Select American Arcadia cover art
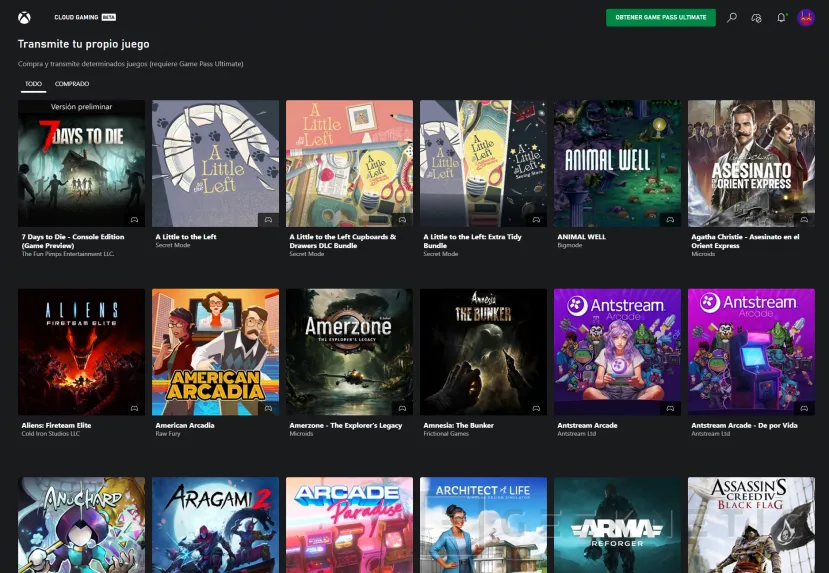This screenshot has width=829, height=573. point(215,352)
